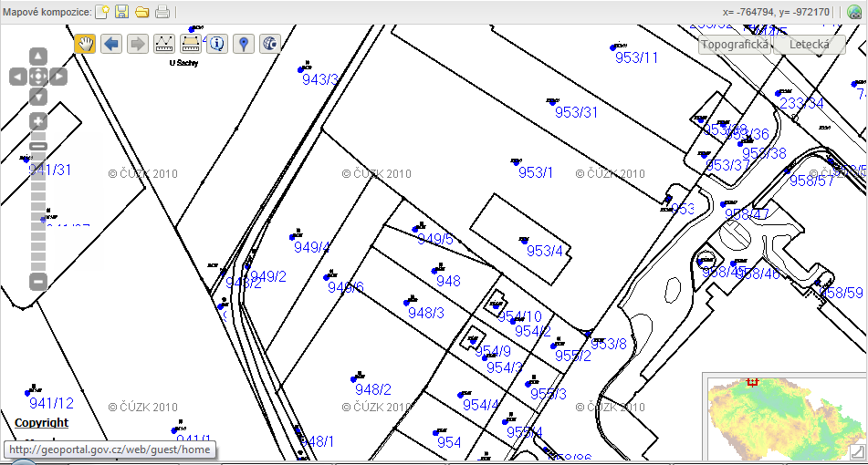Viewport: 868px width, 465px height.
Task: Activate the distance measurement tool
Action: click(164, 44)
